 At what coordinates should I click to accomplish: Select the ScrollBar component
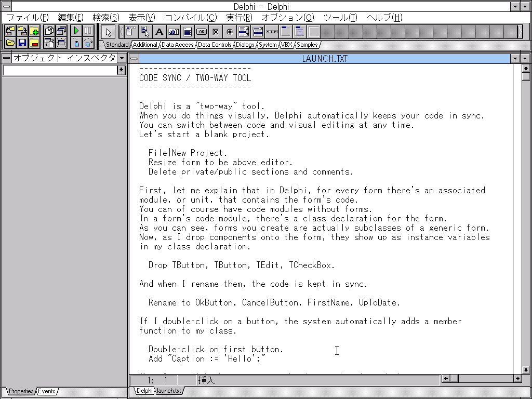(272, 32)
